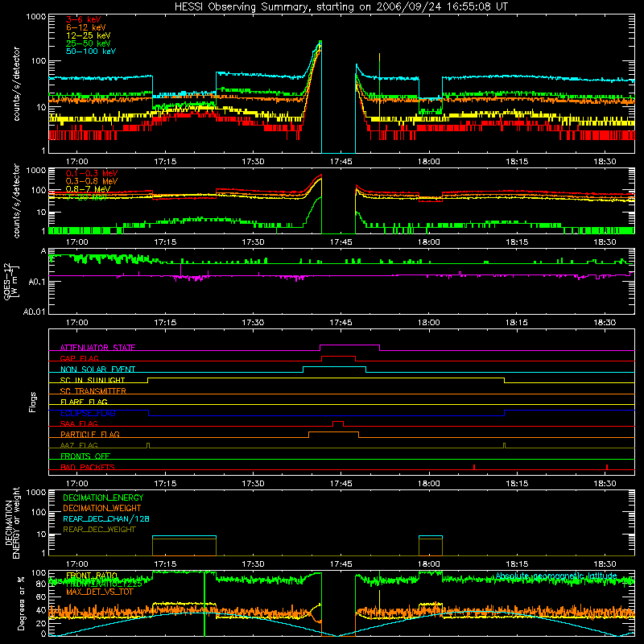Select the 3-6 keV legend label
The width and height of the screenshot is (644, 644).
84,19
